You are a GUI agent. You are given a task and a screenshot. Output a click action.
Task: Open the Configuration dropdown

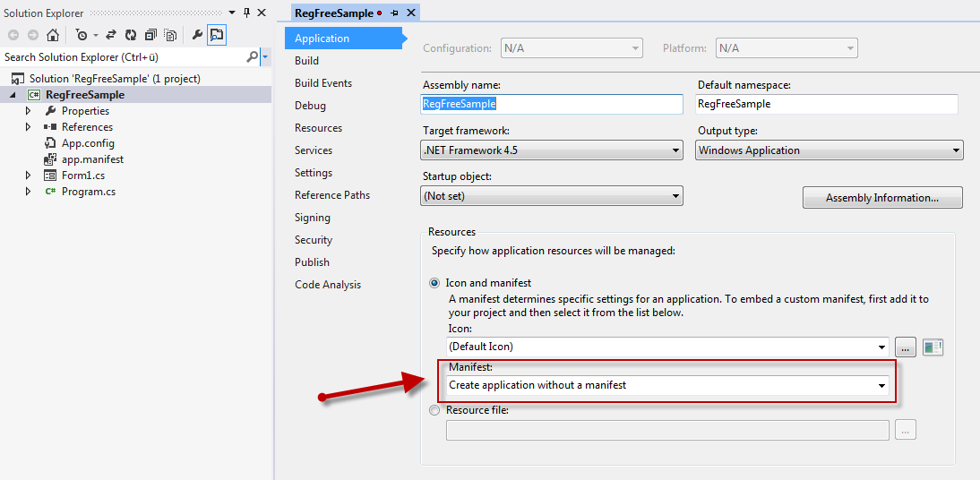(572, 48)
